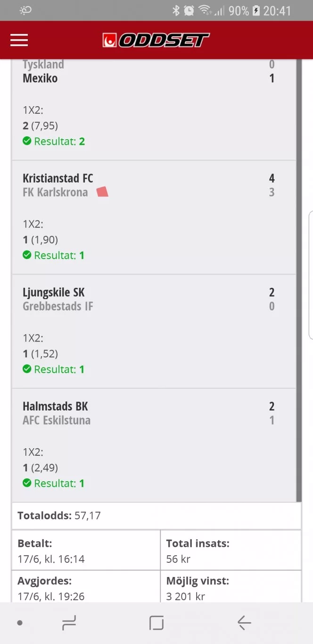Tap green checkmark for Mexiko result
Viewport: 313px width, 644px height.
tap(27, 141)
